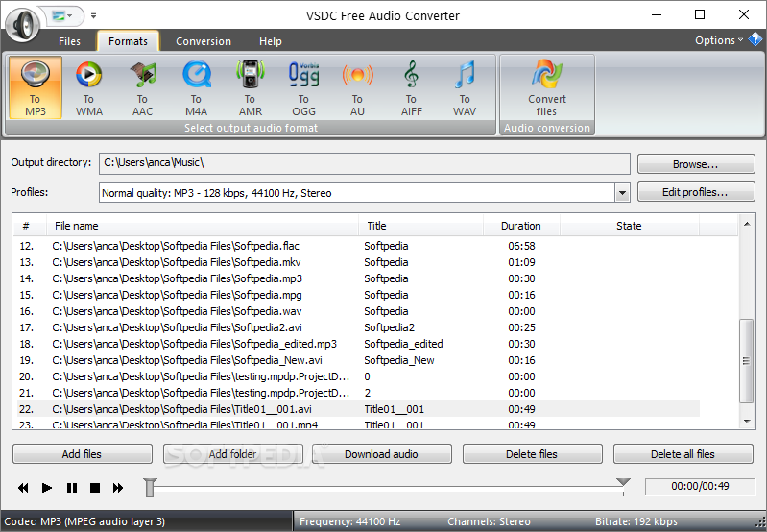Image resolution: width=767 pixels, height=532 pixels.
Task: Open the Files ribbon tab
Action: 69,41
